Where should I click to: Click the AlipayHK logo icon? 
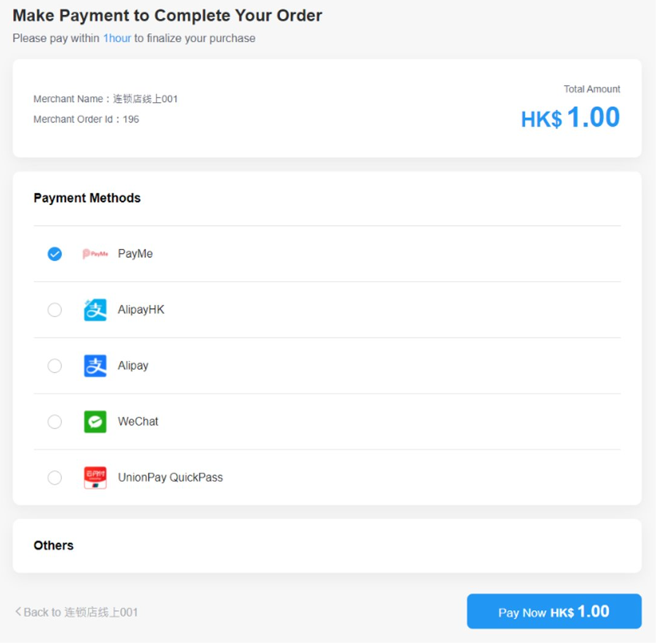[95, 310]
